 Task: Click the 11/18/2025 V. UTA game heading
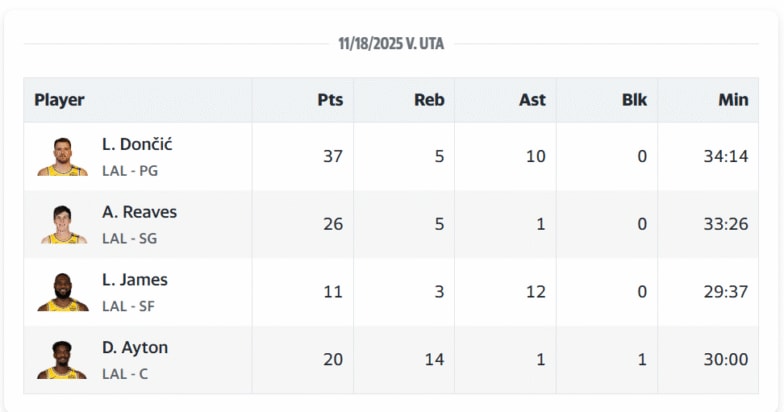391,44
